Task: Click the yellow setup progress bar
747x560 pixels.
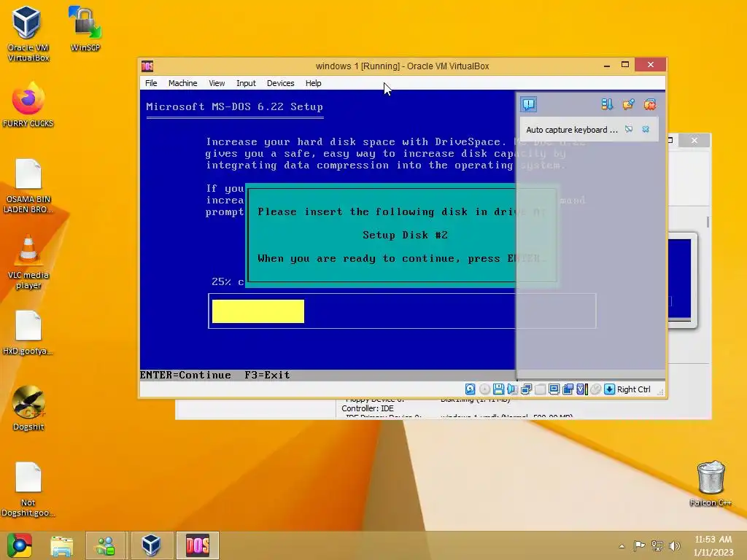Action: 258,311
